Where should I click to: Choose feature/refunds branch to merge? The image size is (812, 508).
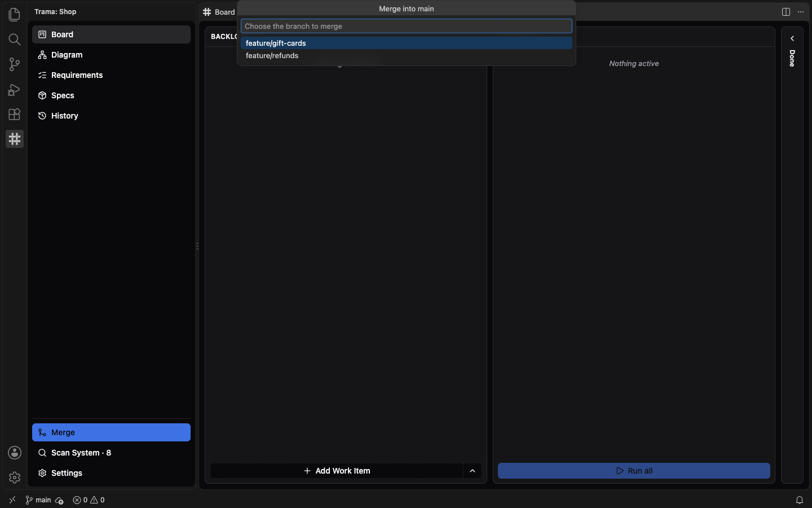tap(407, 55)
